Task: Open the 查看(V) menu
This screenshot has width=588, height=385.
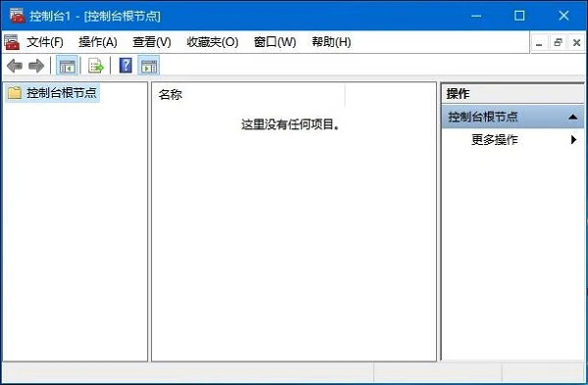Action: click(152, 42)
